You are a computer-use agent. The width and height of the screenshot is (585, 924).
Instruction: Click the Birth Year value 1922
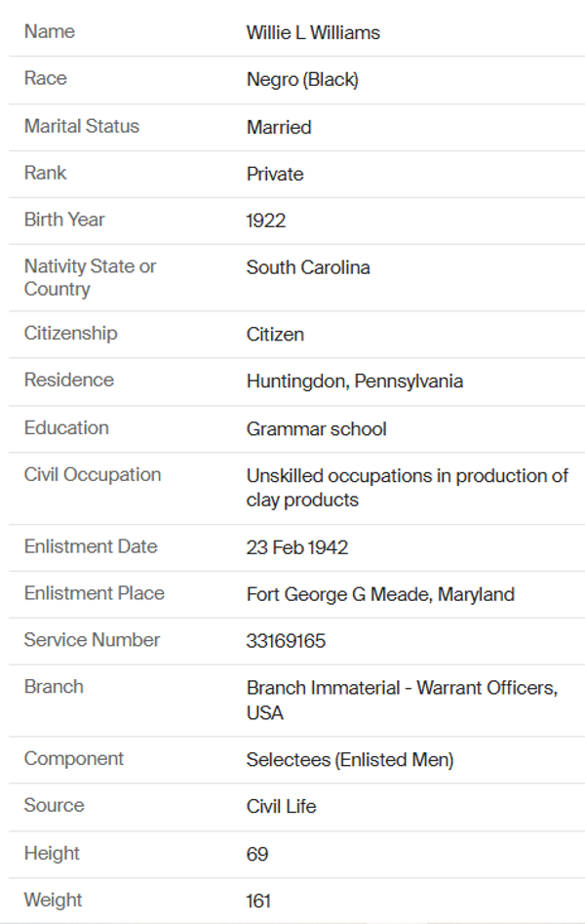pyautogui.click(x=266, y=221)
